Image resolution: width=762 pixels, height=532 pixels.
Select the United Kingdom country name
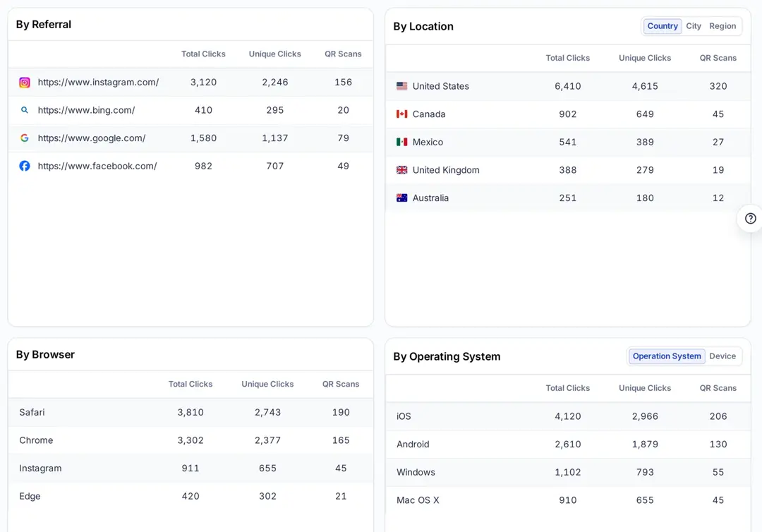click(x=446, y=170)
